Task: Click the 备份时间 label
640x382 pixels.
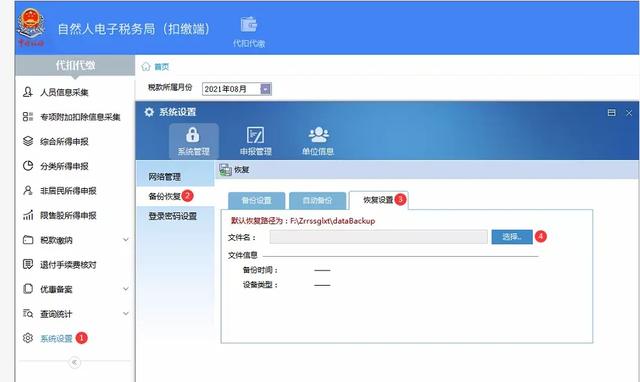Action: pos(260,270)
